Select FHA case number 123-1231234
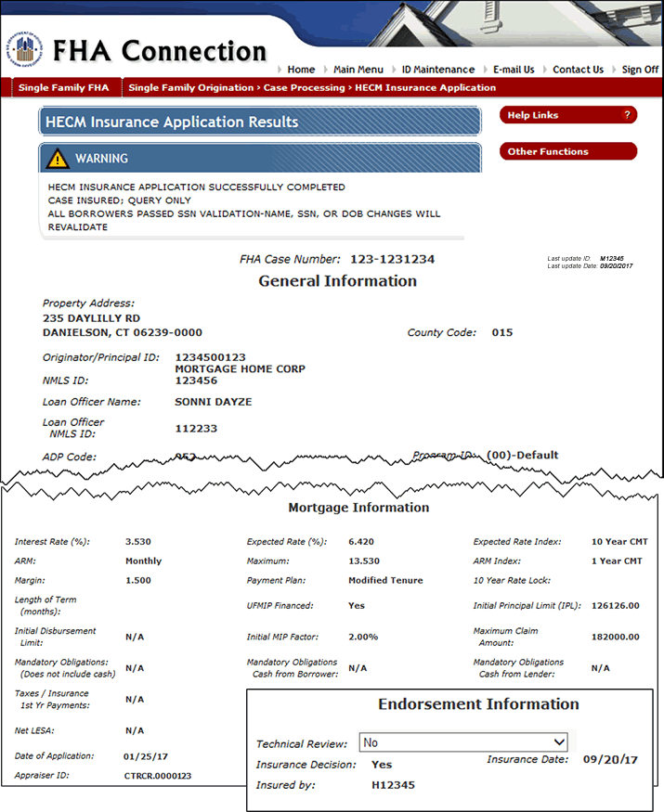This screenshot has height=812, width=664. pos(393,259)
